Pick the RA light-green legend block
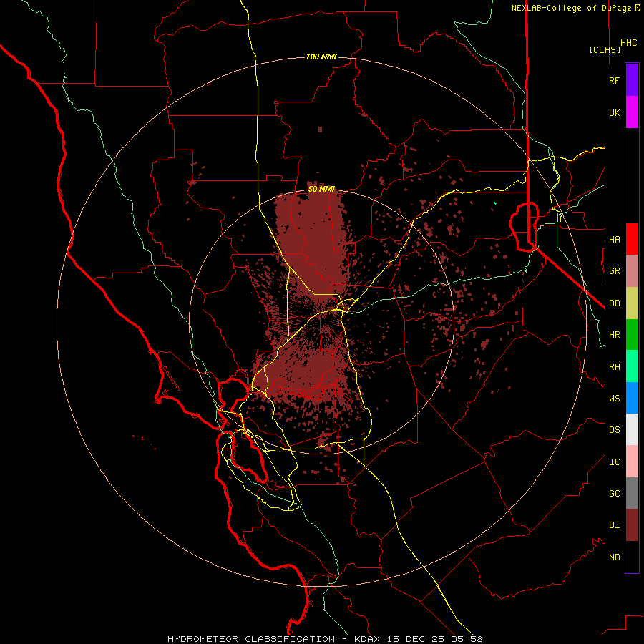 [632, 366]
